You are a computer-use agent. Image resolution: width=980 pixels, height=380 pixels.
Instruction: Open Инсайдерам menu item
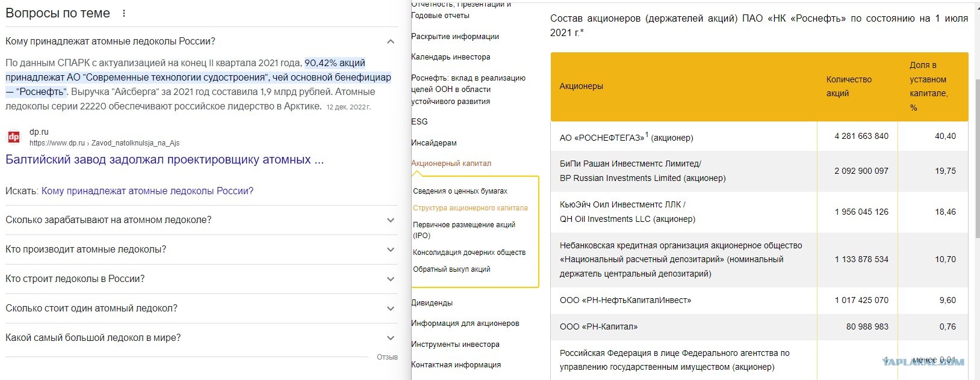point(434,143)
